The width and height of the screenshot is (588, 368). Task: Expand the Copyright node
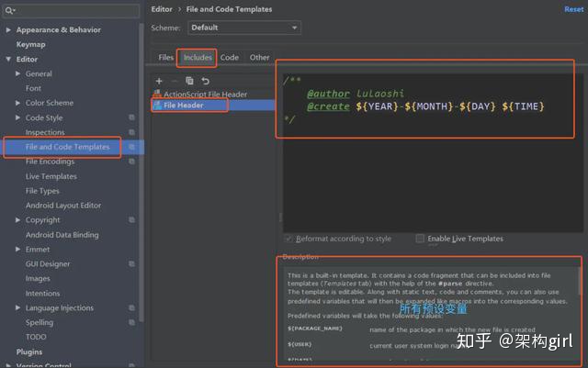[17, 220]
